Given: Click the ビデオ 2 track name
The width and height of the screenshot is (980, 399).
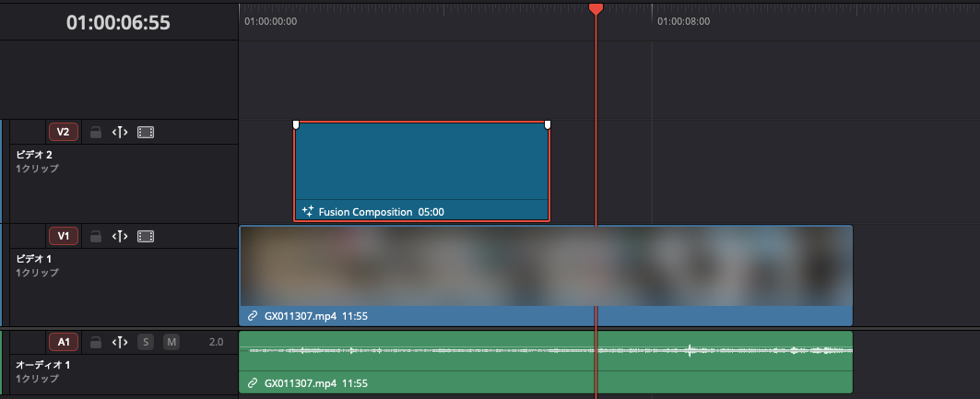Looking at the screenshot, I should [x=34, y=155].
